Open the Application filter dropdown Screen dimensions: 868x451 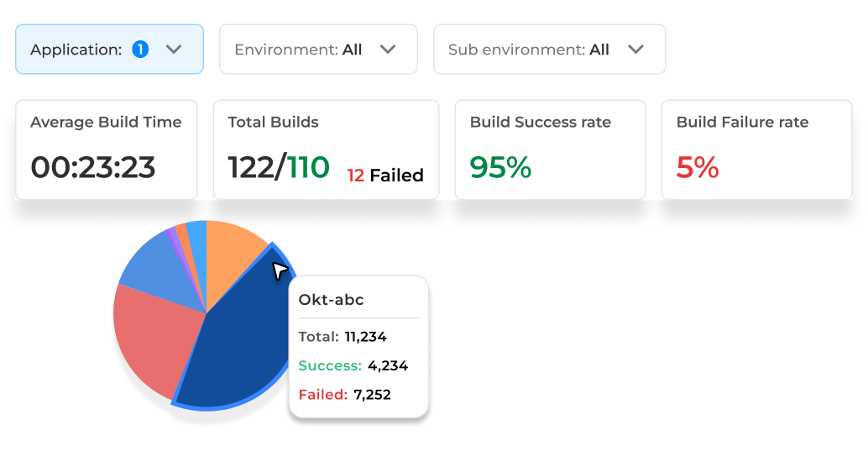pos(109,50)
